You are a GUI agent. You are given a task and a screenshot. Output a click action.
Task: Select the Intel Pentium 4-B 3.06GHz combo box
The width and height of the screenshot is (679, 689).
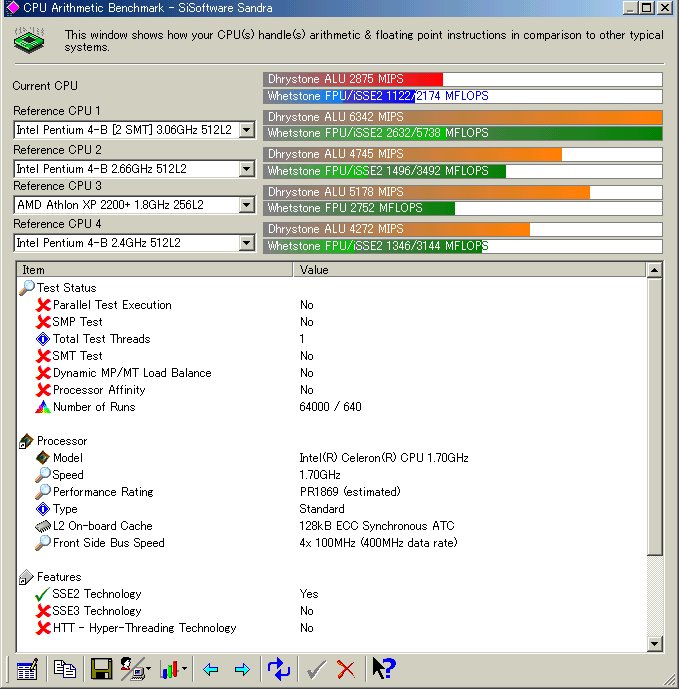[x=134, y=130]
